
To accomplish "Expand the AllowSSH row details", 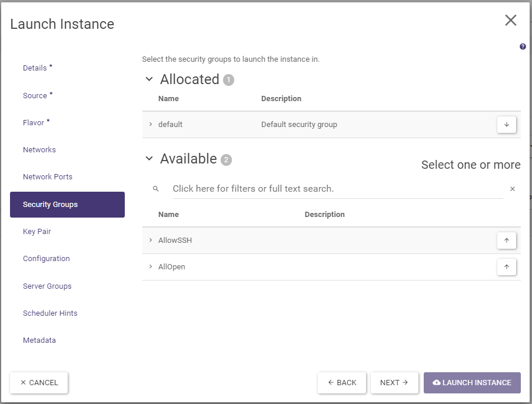I will click(x=151, y=241).
